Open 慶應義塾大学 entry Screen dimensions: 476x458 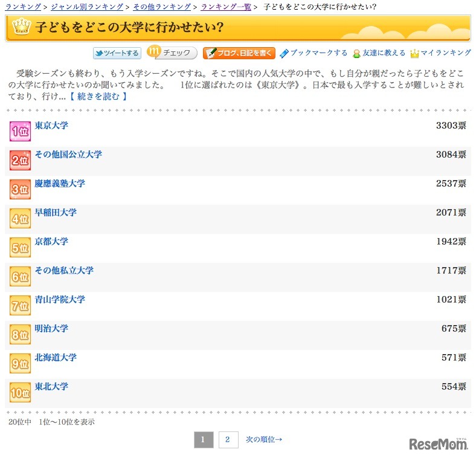(x=60, y=184)
